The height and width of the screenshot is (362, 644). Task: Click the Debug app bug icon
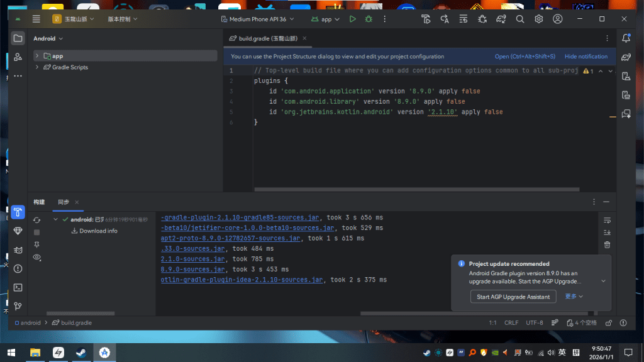[x=369, y=19]
